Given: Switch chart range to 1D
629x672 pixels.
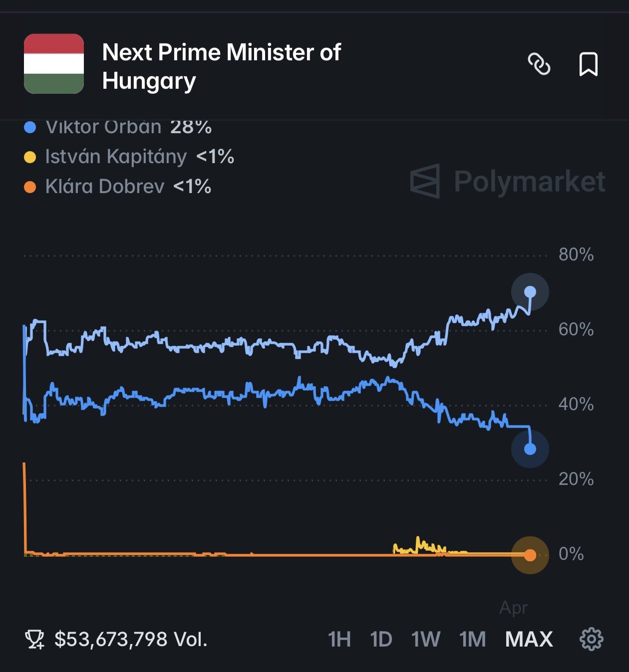Looking at the screenshot, I should click(x=381, y=639).
